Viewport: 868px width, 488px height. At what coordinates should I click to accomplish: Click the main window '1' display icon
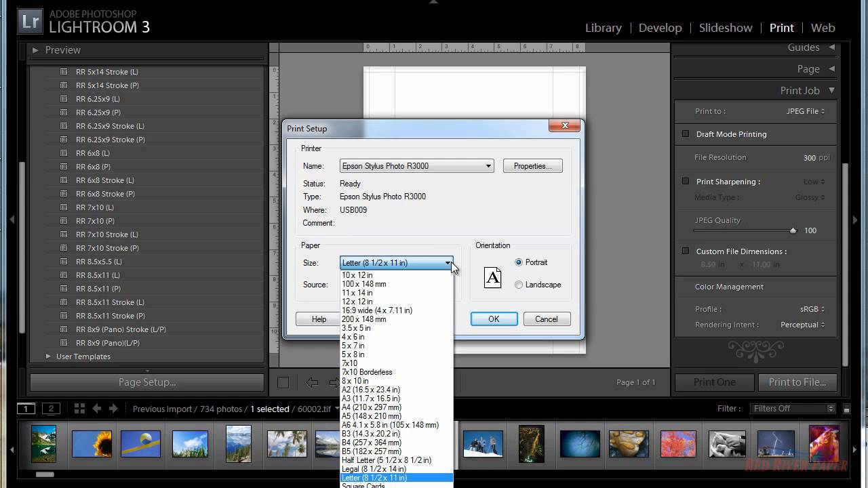26,409
